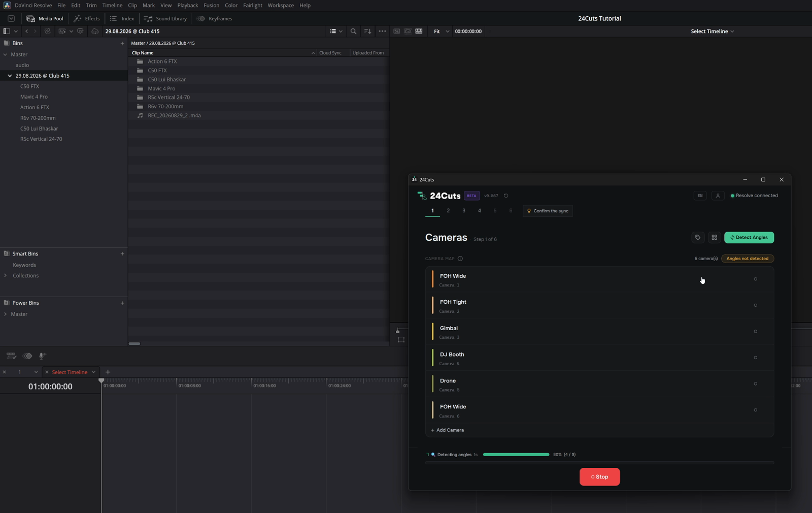Select the REC_20260829_2 .m4a audio clip
This screenshot has height=513, width=812.
(x=174, y=116)
